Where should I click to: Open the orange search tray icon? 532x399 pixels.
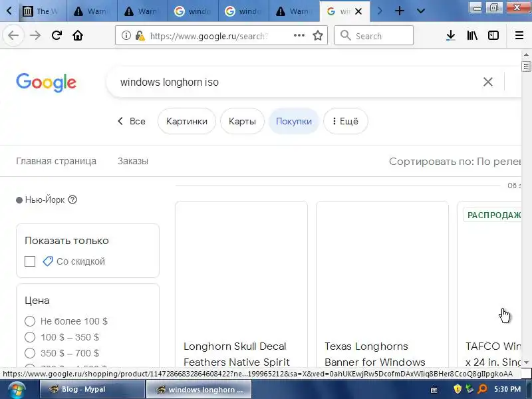(482, 389)
